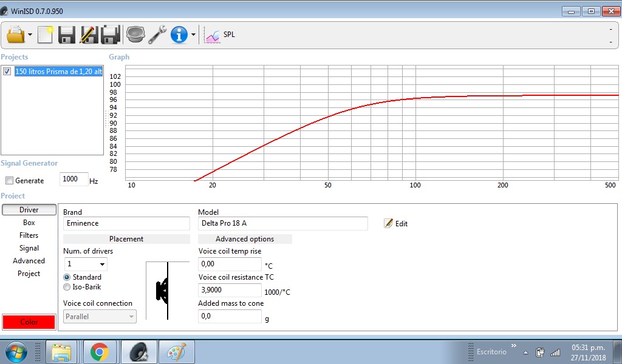
Task: Click the save all double-floppy icon
Action: tap(111, 35)
